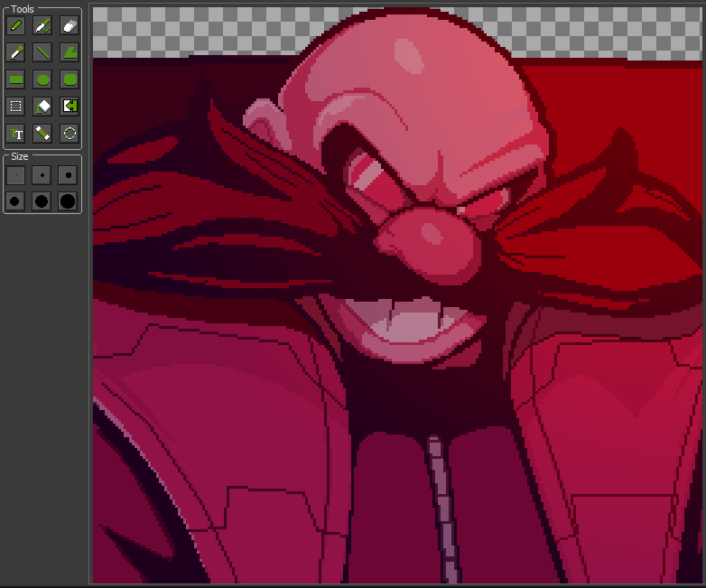706x588 pixels.
Task: Click the character's teeth on canvas
Action: click(407, 318)
